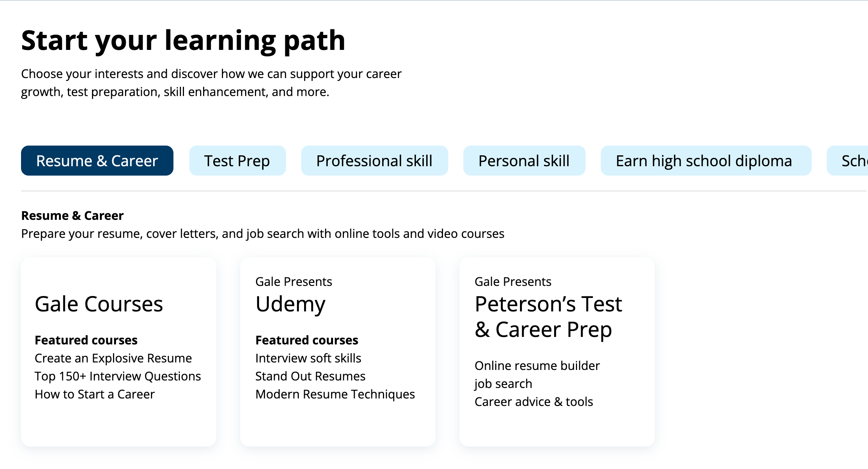The width and height of the screenshot is (868, 469).
Task: Click Online resume builder text
Action: coord(537,366)
